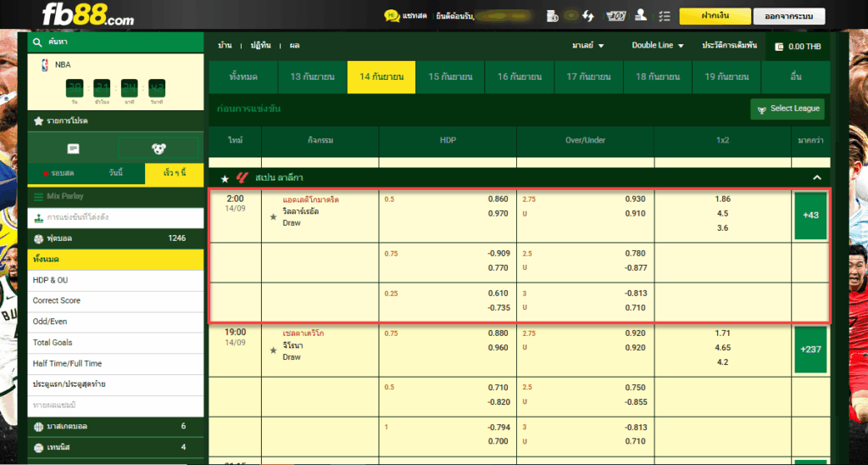Viewport: 868px width, 465px height.
Task: Click the wallet icon beside 0.00 THB
Action: (780, 47)
